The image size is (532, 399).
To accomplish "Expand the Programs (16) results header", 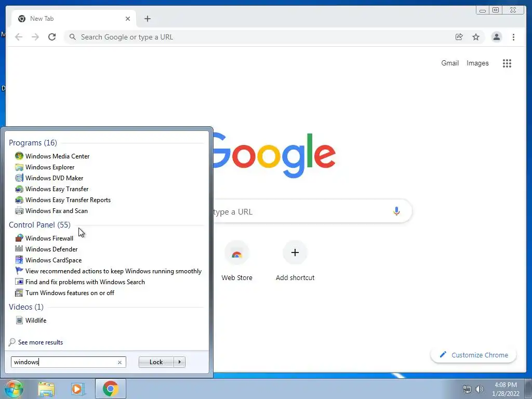I will point(33,142).
